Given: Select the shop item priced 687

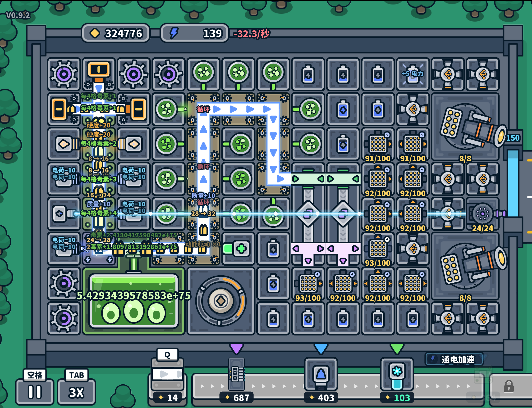Looking at the screenshot, I should click(x=236, y=374).
